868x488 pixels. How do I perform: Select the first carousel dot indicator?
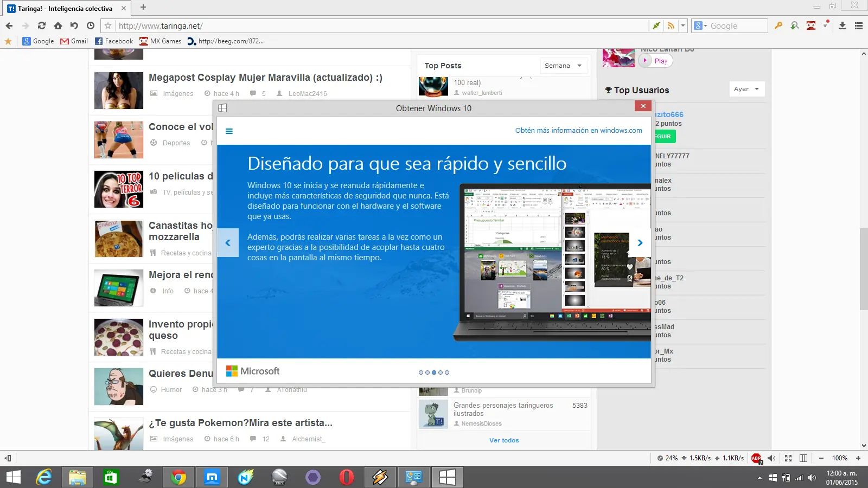coord(421,373)
